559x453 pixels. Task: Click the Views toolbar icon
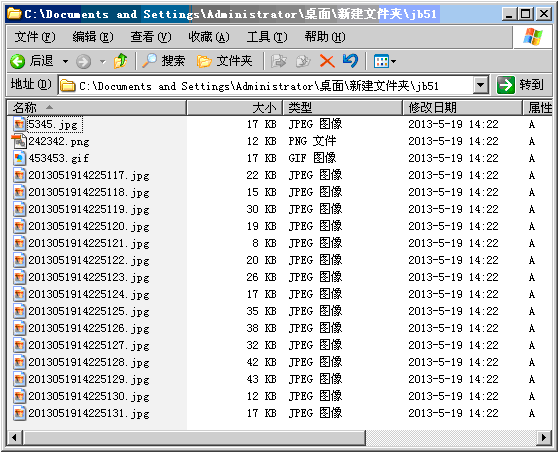point(381,61)
